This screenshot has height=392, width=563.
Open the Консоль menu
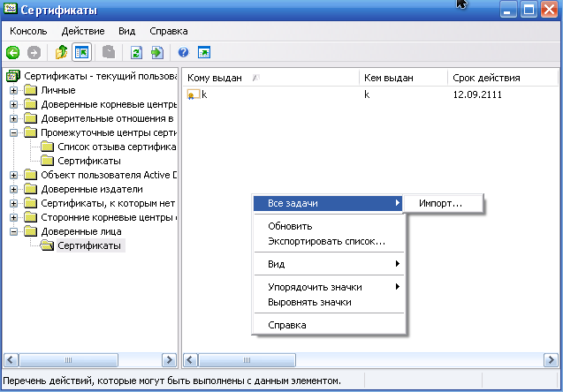point(28,31)
